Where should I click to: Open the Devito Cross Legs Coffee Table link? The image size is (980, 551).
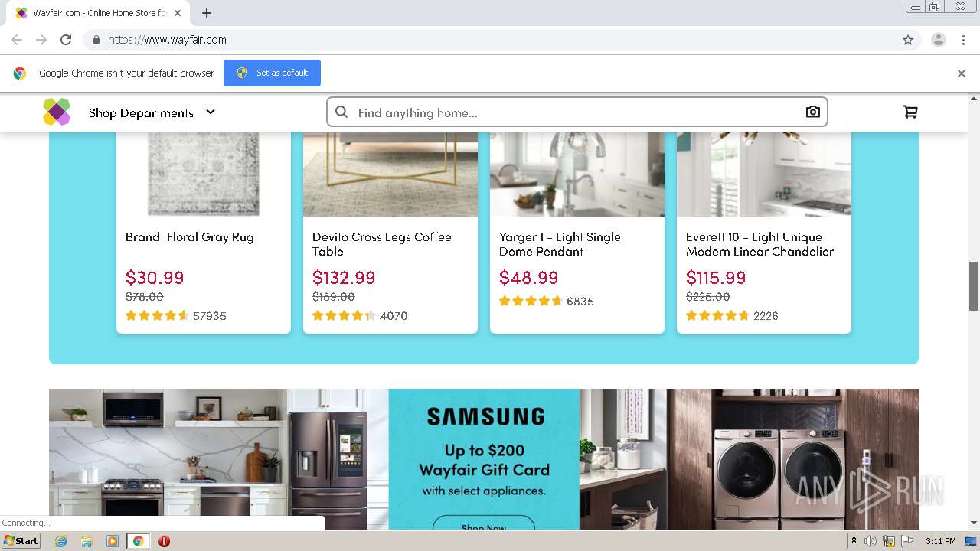tap(382, 244)
